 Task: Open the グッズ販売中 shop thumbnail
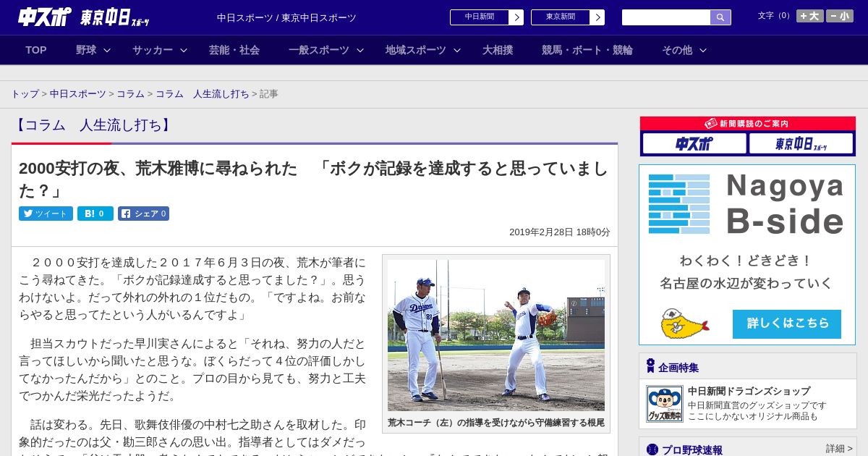coord(664,404)
